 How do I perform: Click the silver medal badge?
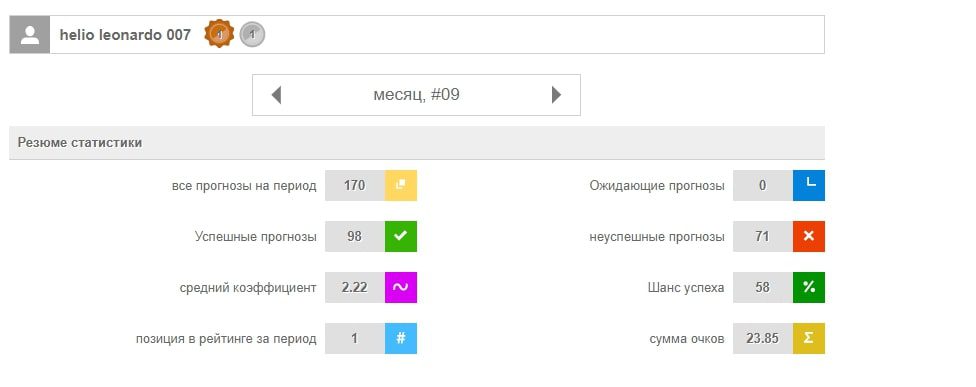click(252, 34)
